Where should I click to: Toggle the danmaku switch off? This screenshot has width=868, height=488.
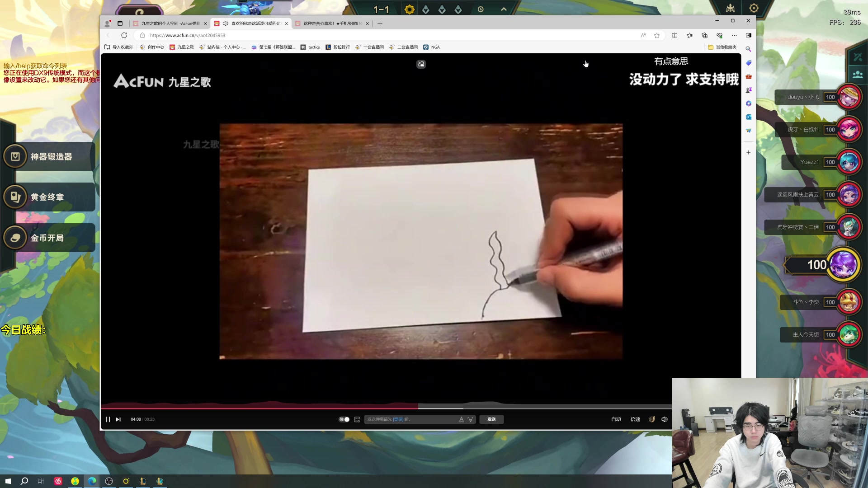pos(344,419)
